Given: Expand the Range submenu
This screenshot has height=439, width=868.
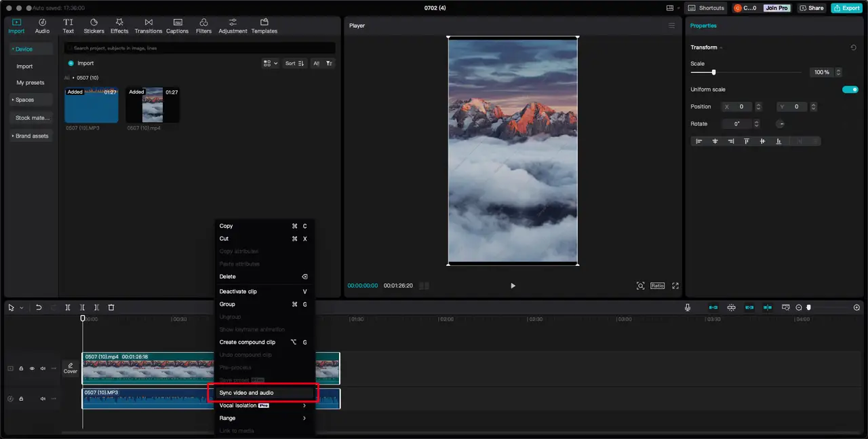Looking at the screenshot, I should pyautogui.click(x=262, y=418).
